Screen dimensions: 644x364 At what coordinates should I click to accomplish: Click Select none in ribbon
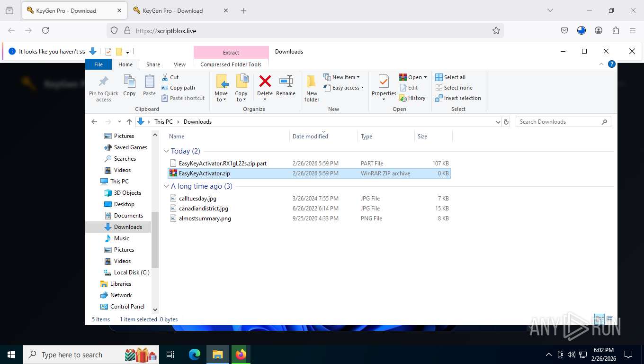pyautogui.click(x=454, y=88)
